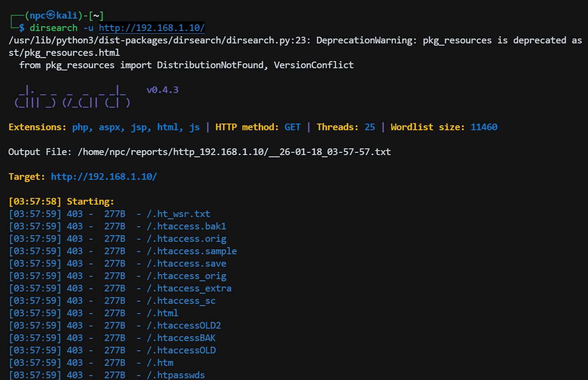Click the underlined URL in the dirsearch command
The image size is (588, 380).
point(151,28)
